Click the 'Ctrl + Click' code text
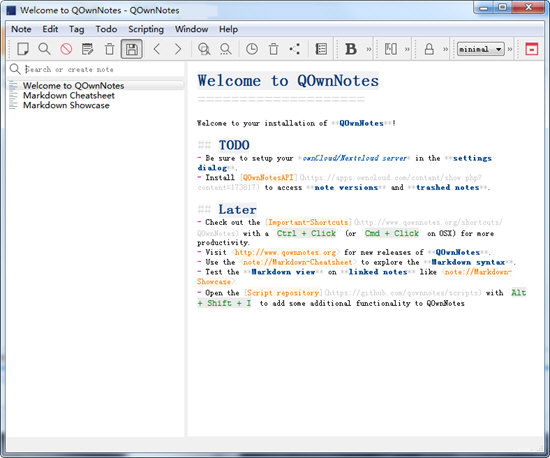The image size is (550, 458). tap(306, 233)
